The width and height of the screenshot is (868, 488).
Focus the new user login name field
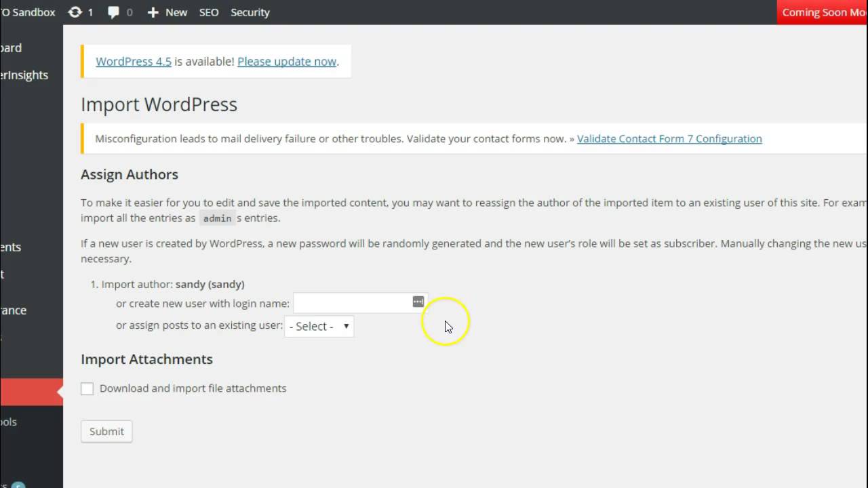pos(360,303)
